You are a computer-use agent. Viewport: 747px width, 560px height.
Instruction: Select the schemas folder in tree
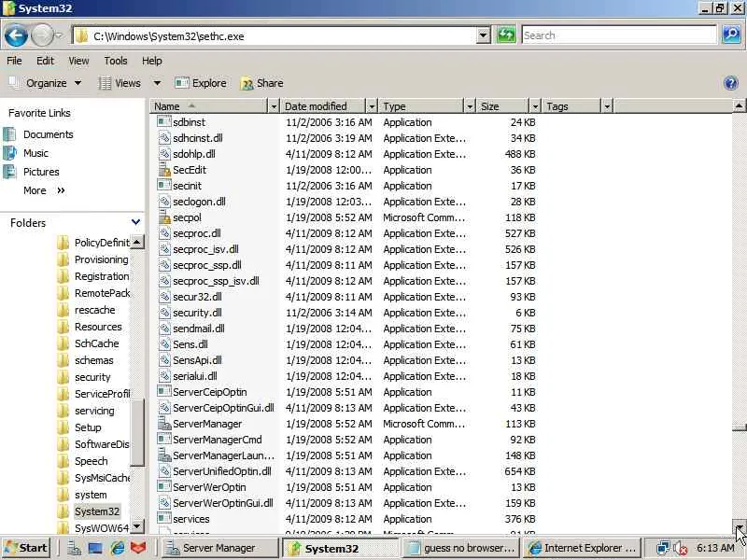[94, 360]
